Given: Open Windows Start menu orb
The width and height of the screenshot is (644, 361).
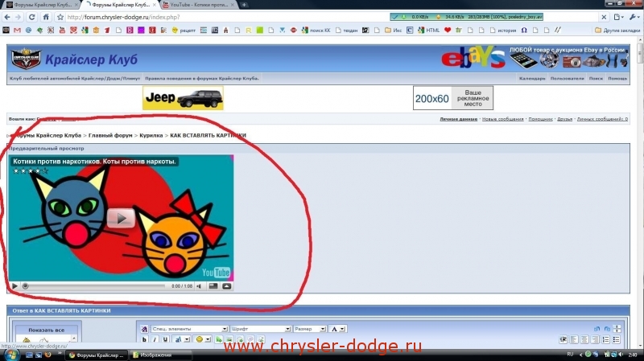Looking at the screenshot, I should pos(11,355).
